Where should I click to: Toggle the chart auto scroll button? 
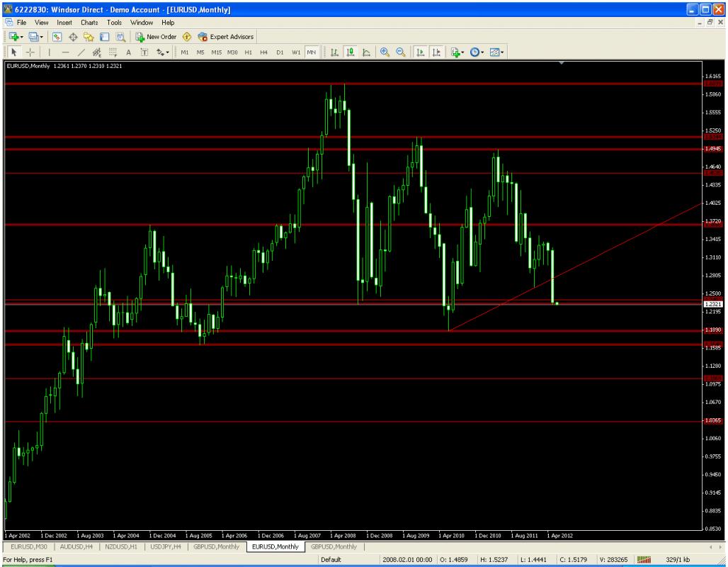(x=419, y=52)
